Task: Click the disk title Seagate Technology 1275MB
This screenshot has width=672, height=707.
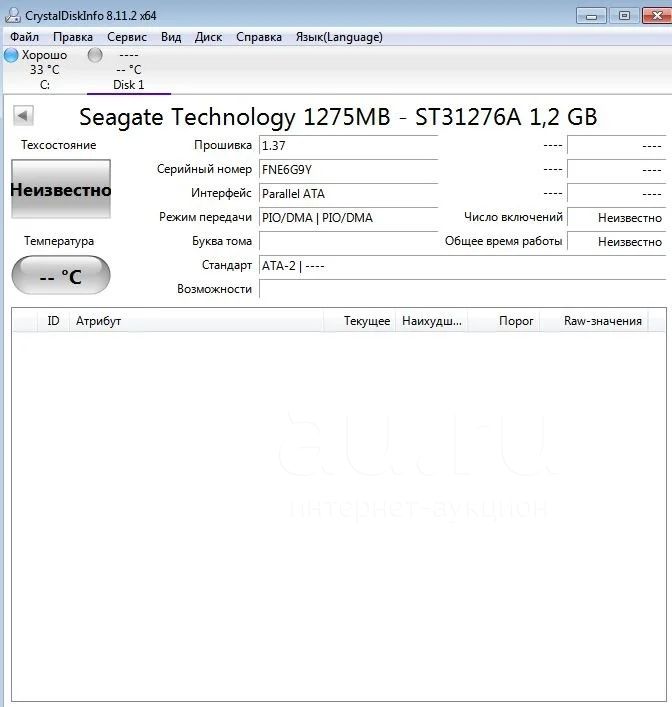Action: 338,117
